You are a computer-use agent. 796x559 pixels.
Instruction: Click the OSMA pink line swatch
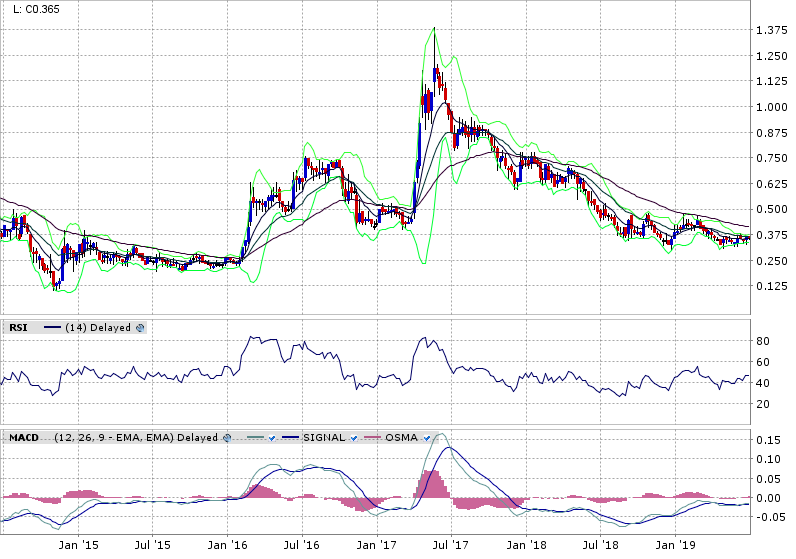[373, 438]
